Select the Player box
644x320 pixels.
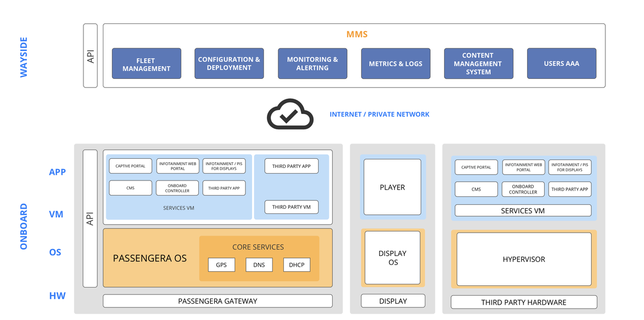(392, 187)
